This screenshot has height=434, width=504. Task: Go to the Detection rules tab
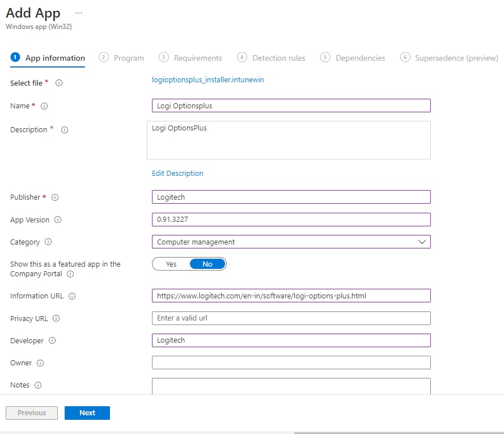(272, 58)
